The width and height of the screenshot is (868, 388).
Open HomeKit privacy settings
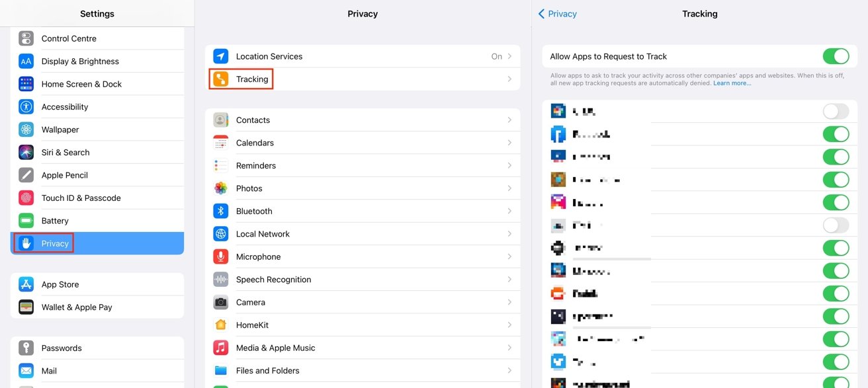click(x=363, y=325)
